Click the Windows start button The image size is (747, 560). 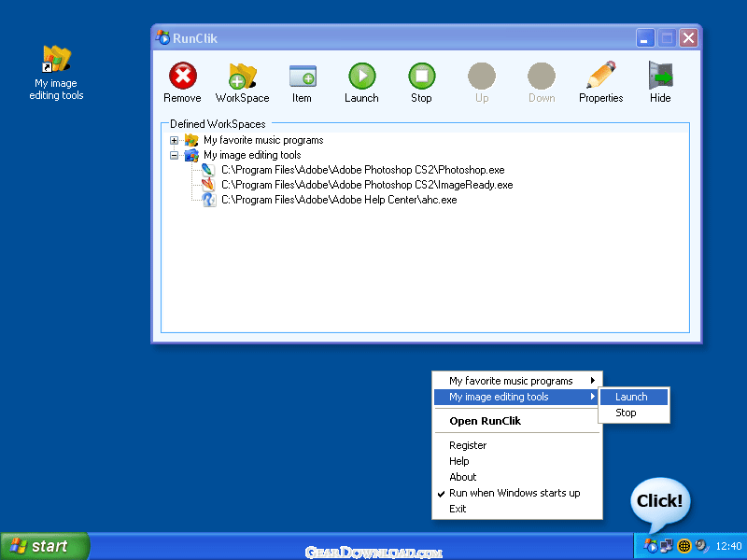coord(44,546)
